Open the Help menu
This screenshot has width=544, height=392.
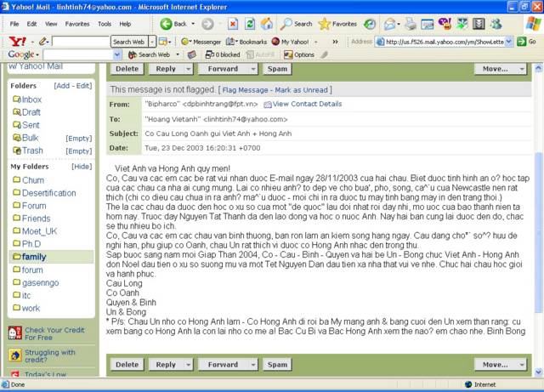pyautogui.click(x=125, y=24)
